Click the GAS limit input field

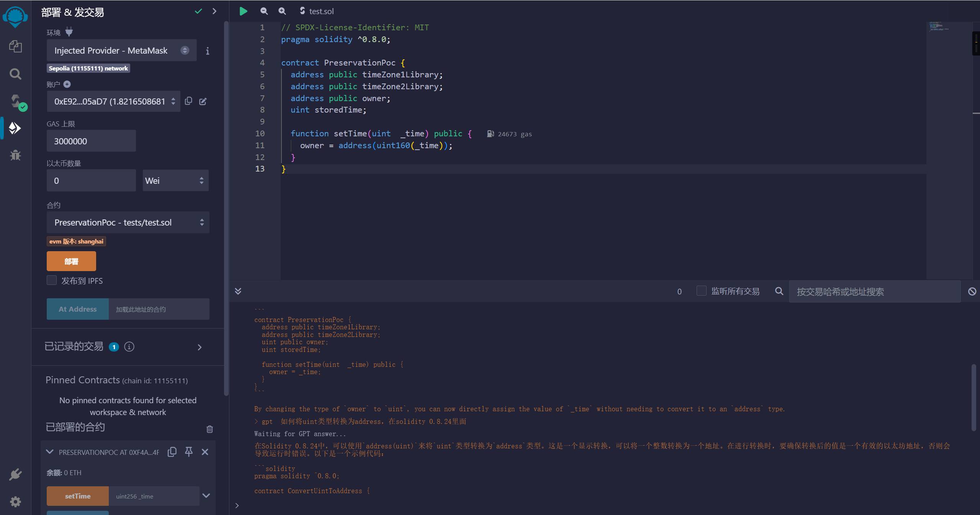[92, 141]
